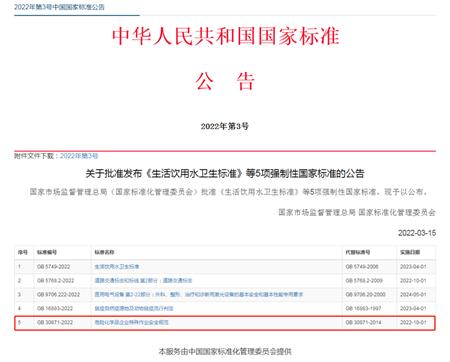Click the 标准名称 column header
This screenshot has width=450, height=362.
point(104,252)
